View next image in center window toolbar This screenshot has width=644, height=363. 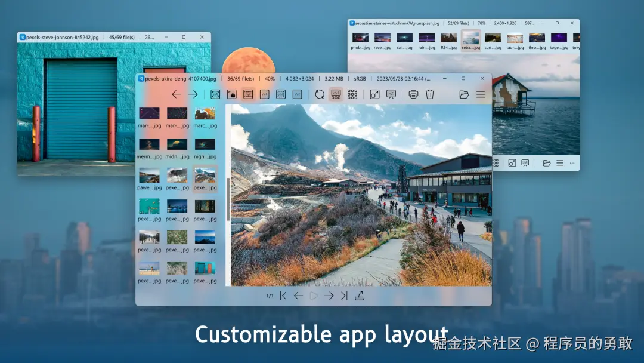(193, 94)
